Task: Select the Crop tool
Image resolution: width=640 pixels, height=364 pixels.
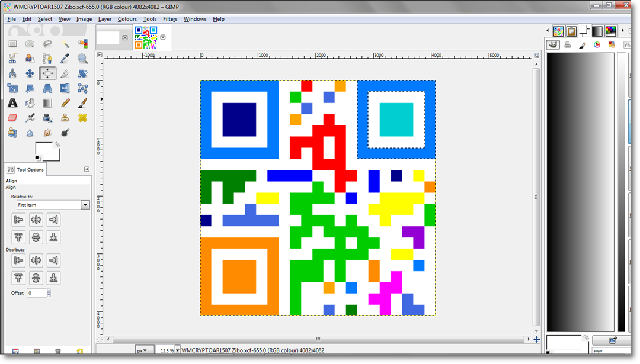Action: point(65,73)
